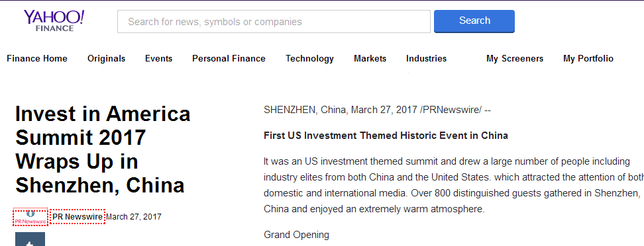The height and width of the screenshot is (246, 644).
Task: Click the SHENZHEN dateline text
Action: [378, 110]
